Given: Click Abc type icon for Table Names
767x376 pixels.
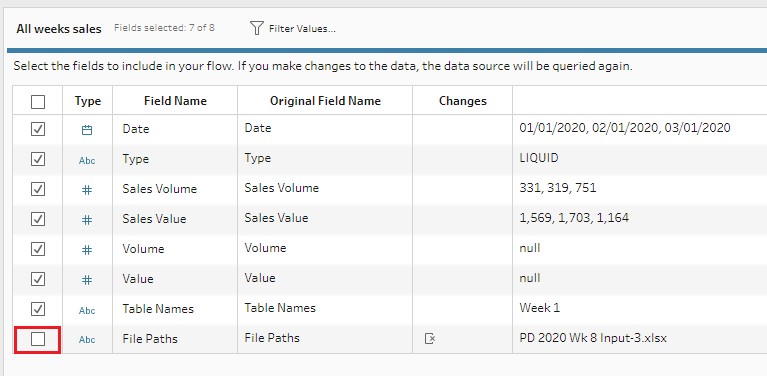Looking at the screenshot, I should coord(87,310).
